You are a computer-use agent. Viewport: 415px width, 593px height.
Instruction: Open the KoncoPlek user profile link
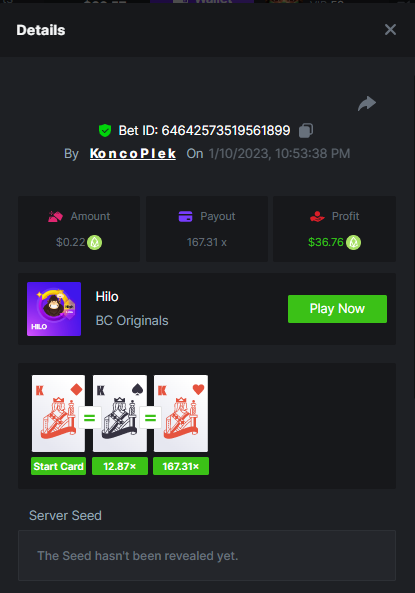click(133, 154)
